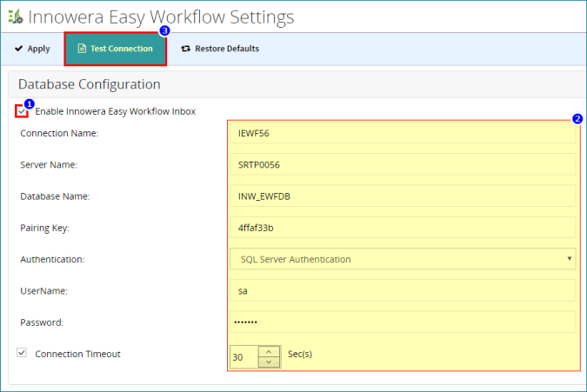Click the Test Connection document icon
The height and width of the screenshot is (392, 587).
point(82,49)
